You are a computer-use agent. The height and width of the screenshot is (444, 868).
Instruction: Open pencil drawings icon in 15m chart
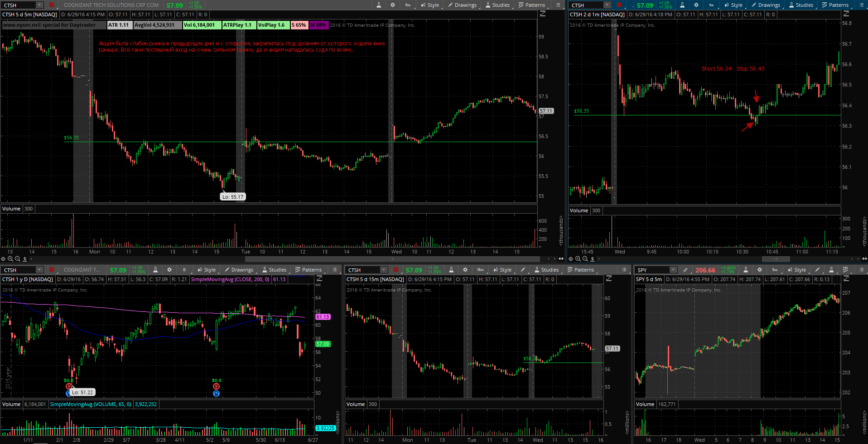(523, 270)
